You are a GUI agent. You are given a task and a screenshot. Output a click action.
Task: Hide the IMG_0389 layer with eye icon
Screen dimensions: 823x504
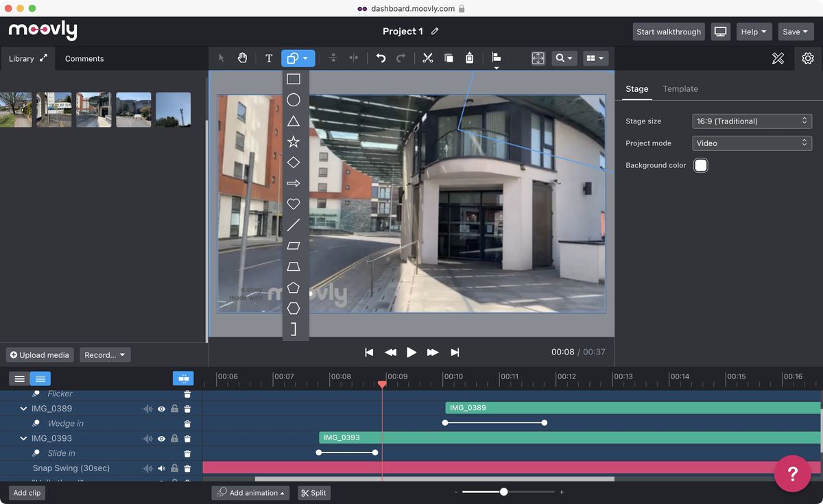click(162, 409)
